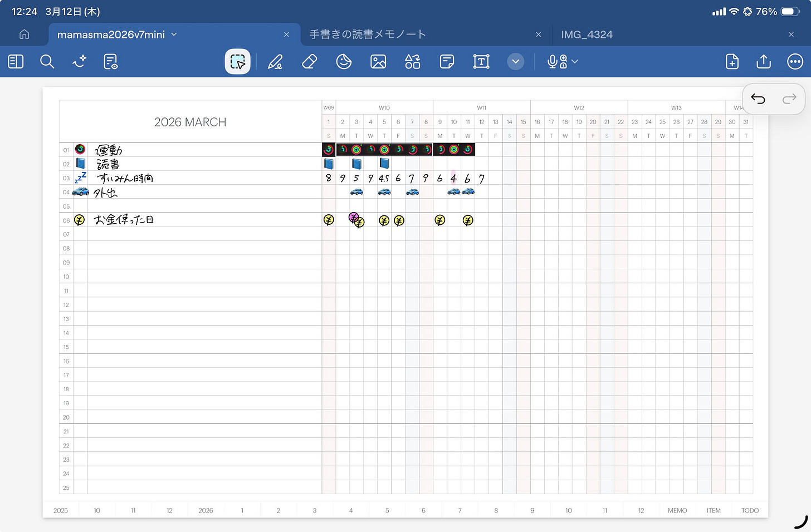The height and width of the screenshot is (532, 811).
Task: Open the three-dot More options menu
Action: [x=795, y=62]
